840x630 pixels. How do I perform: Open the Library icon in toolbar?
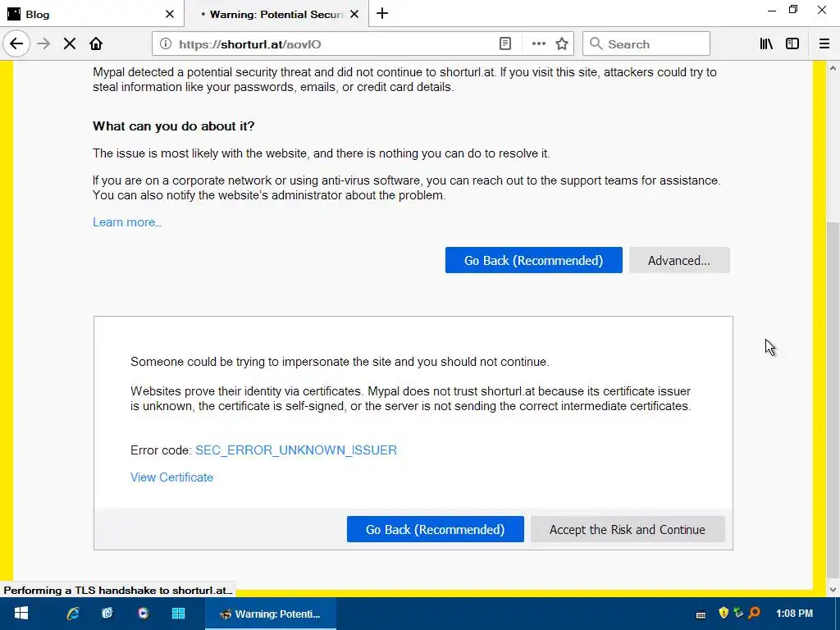point(766,44)
